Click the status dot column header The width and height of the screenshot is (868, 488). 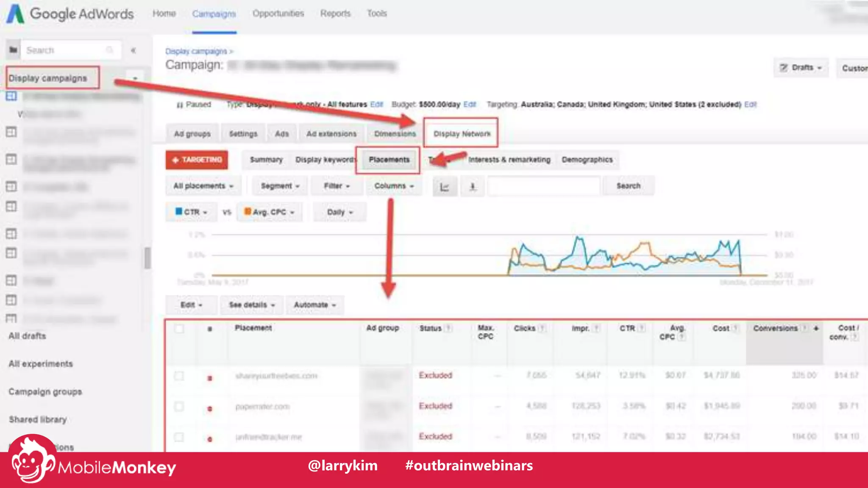(210, 329)
